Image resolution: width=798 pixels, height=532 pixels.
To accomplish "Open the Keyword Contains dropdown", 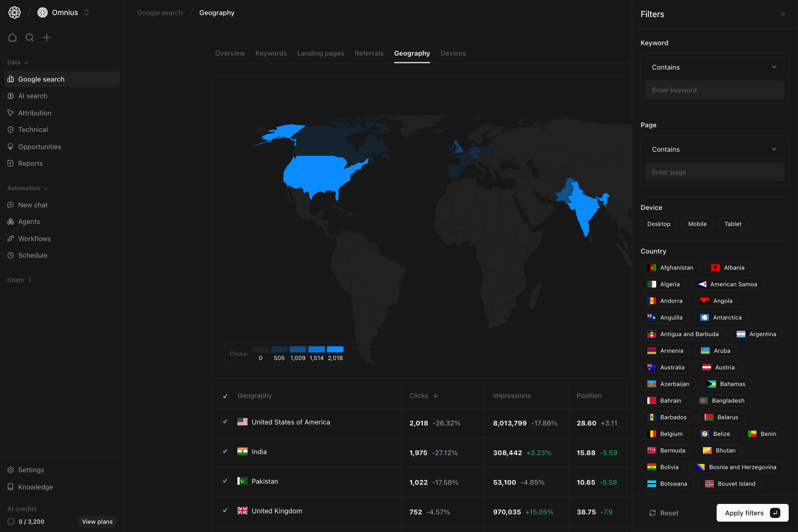I will tap(714, 66).
